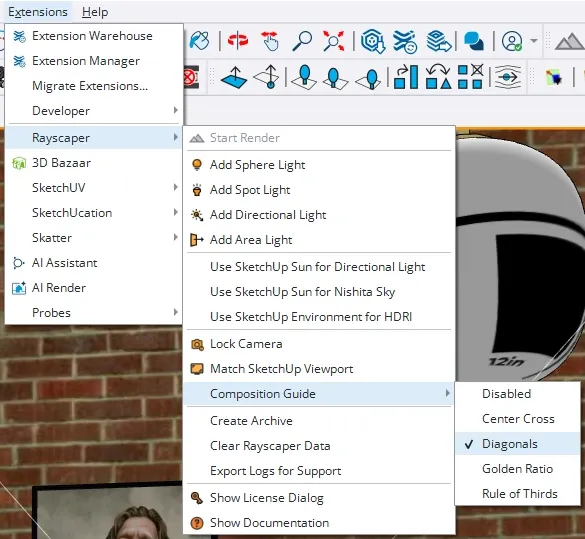Open Extension Warehouse entry
The image size is (585, 539).
(94, 36)
